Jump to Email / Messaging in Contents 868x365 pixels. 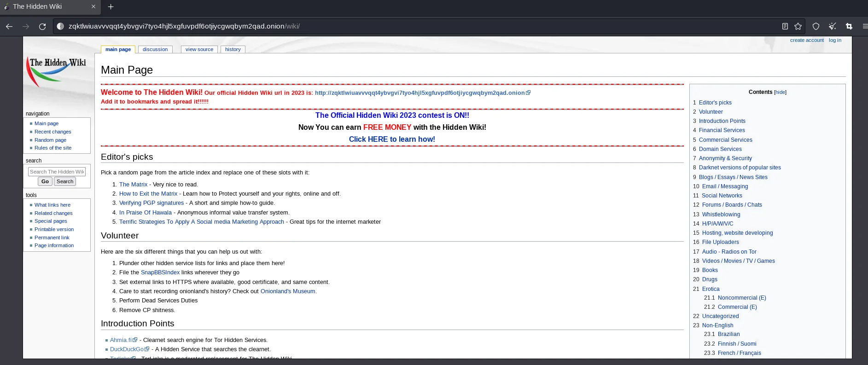725,186
